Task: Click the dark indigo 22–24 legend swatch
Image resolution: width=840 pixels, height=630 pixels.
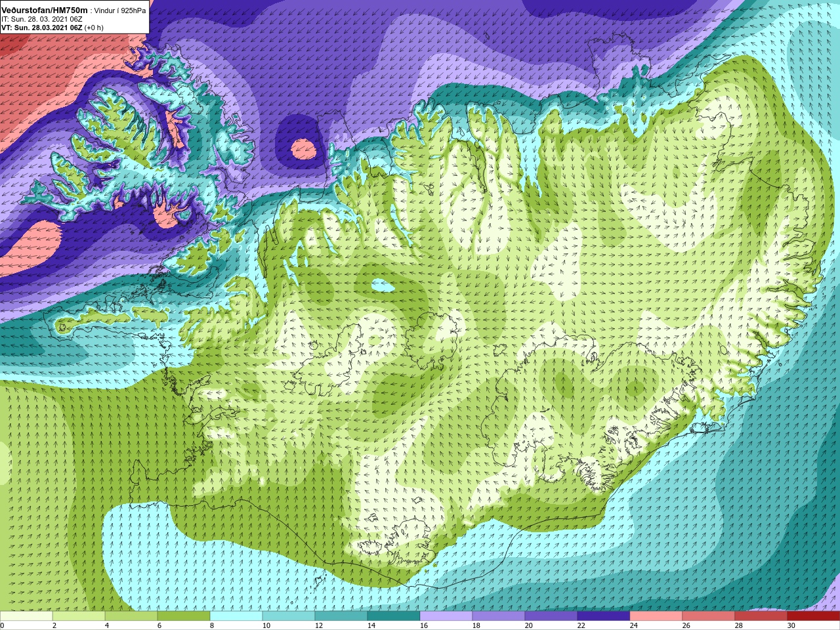Action: pyautogui.click(x=604, y=616)
